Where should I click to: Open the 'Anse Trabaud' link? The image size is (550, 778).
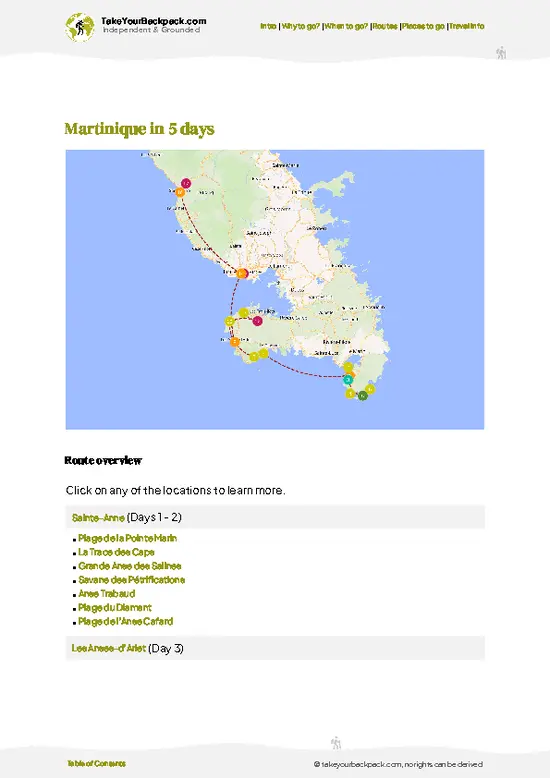click(x=106, y=594)
